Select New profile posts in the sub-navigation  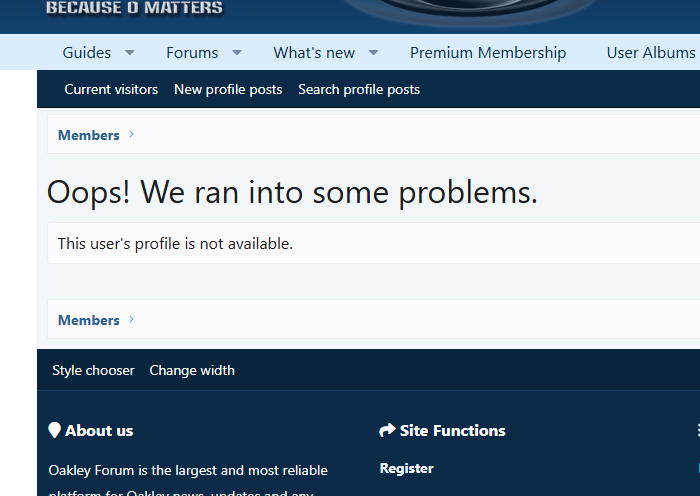pos(228,90)
